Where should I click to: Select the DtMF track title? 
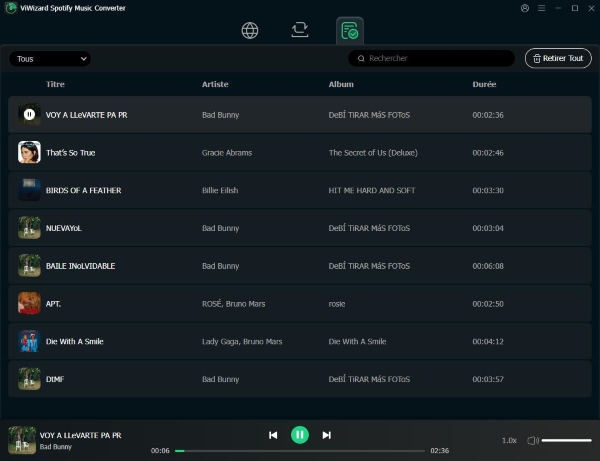pos(55,379)
